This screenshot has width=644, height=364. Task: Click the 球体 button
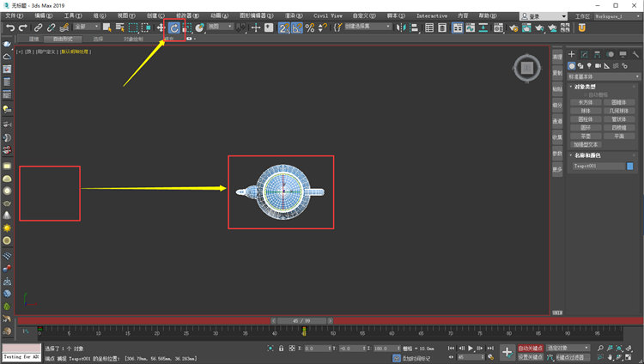pos(586,111)
